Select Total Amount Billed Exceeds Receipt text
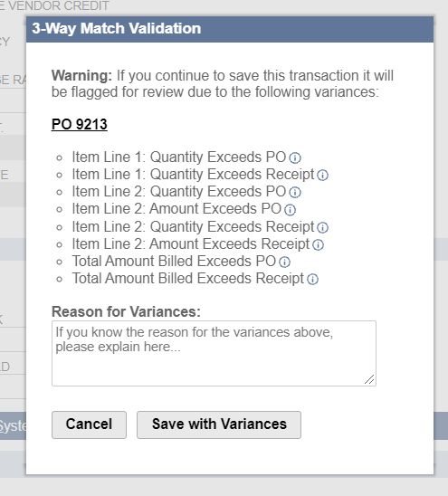This screenshot has height=496, width=448. click(188, 279)
